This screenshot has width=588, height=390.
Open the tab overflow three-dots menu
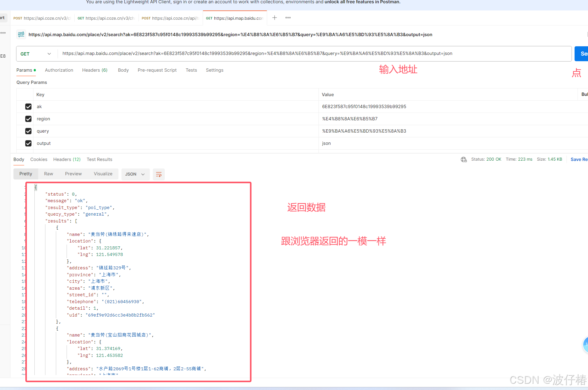click(x=288, y=18)
